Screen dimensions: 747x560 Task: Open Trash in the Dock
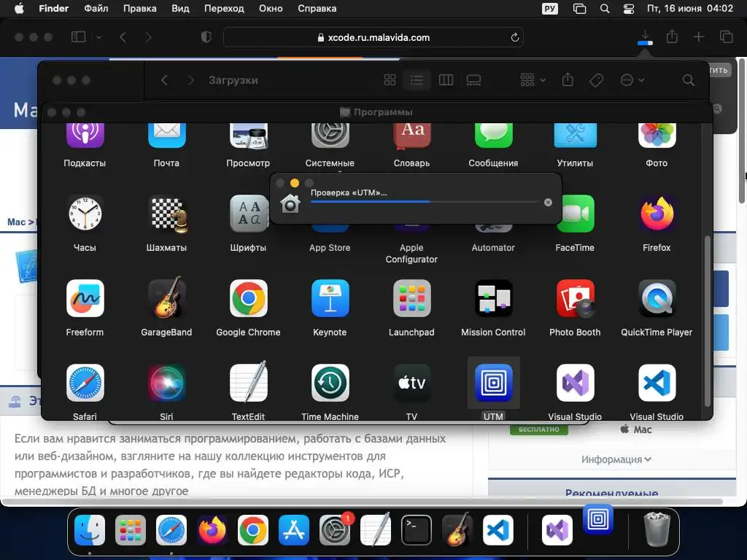(657, 529)
